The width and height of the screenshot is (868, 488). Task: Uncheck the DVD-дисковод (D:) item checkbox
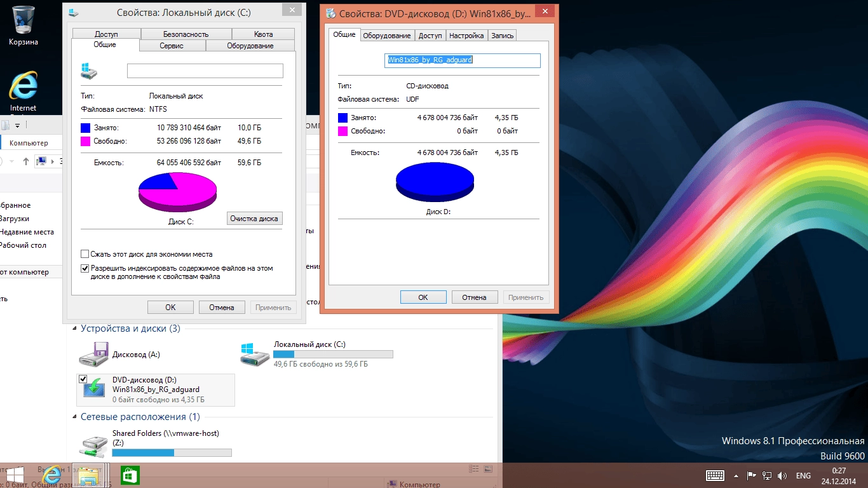83,379
